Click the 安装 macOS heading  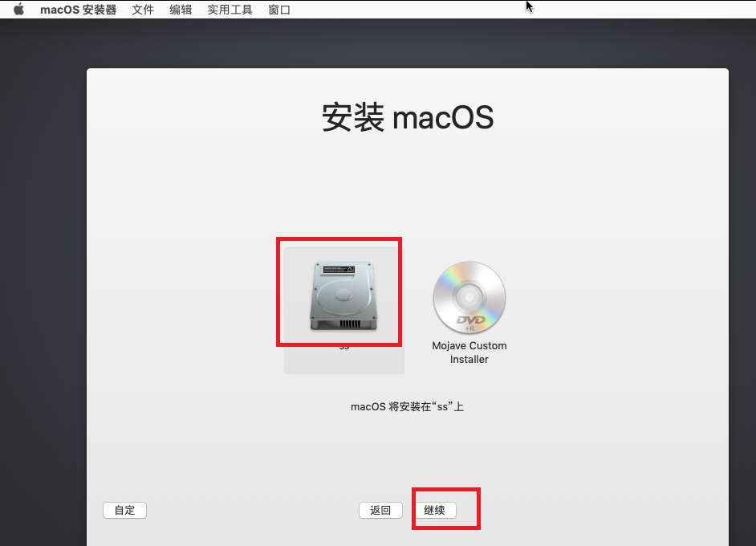(408, 117)
